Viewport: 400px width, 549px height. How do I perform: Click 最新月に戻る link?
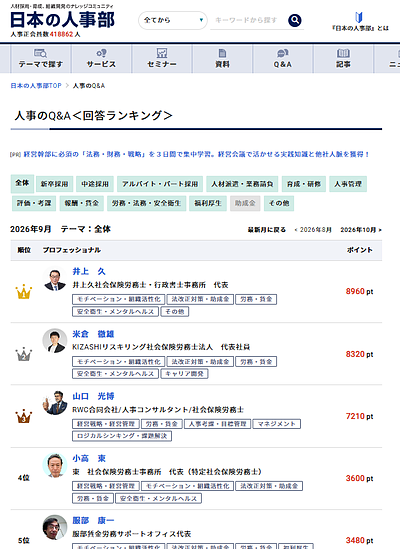coord(267,230)
